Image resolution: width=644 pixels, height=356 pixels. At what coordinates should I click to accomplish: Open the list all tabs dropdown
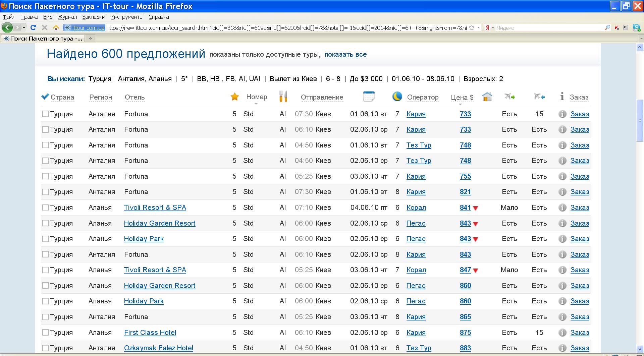(641, 39)
